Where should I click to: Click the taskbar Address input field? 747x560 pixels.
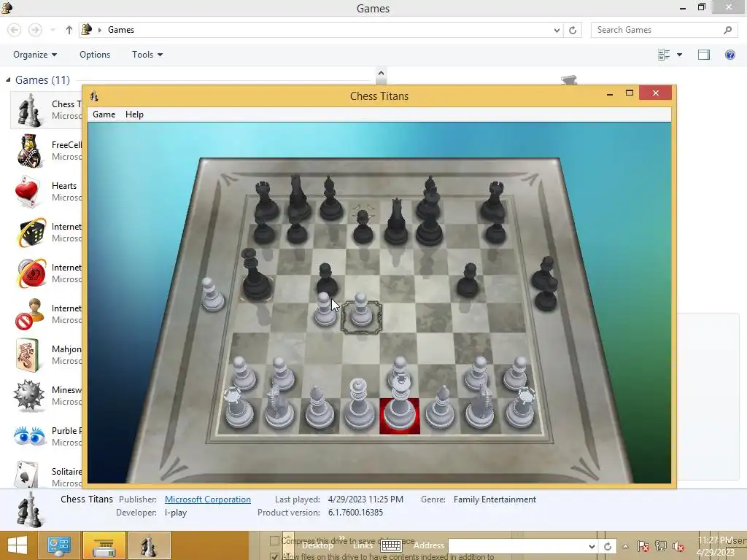click(517, 546)
